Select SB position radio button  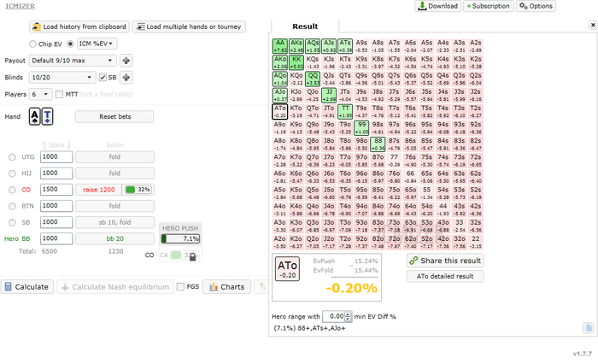pos(12,222)
